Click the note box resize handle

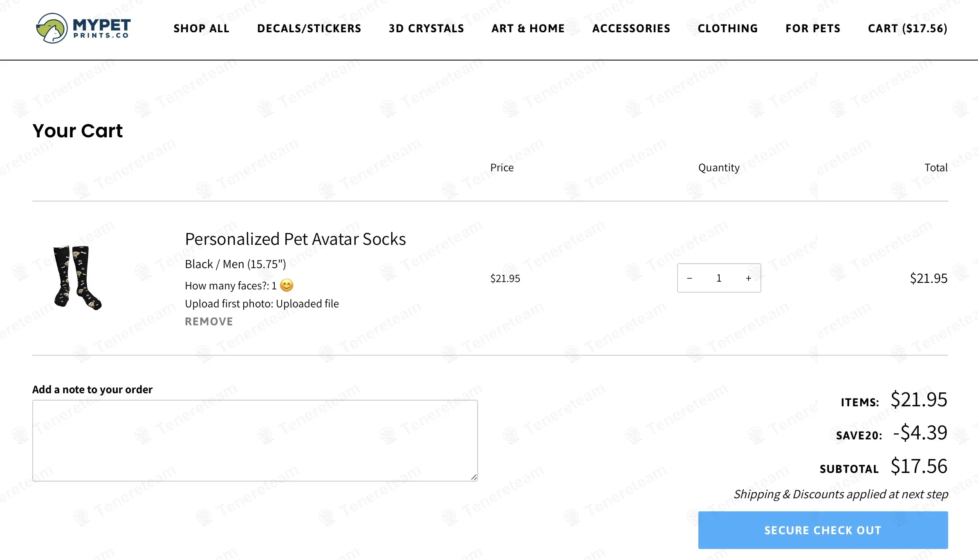click(474, 477)
